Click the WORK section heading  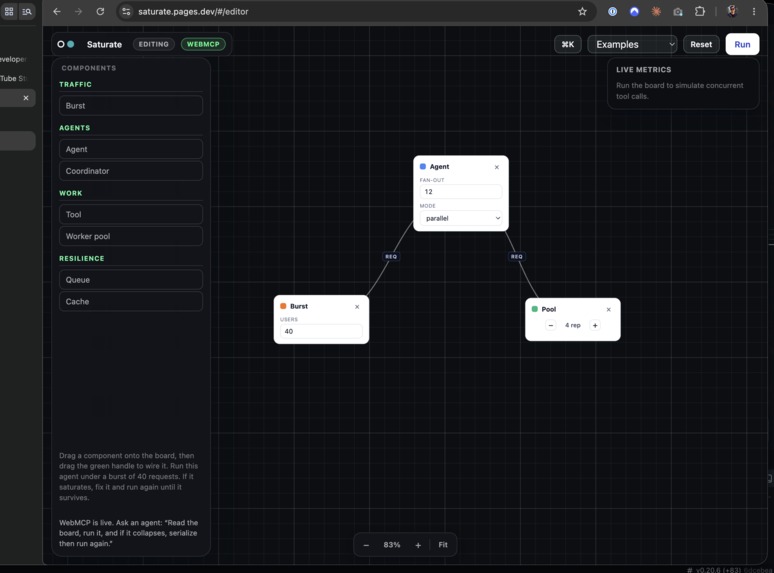tap(71, 193)
